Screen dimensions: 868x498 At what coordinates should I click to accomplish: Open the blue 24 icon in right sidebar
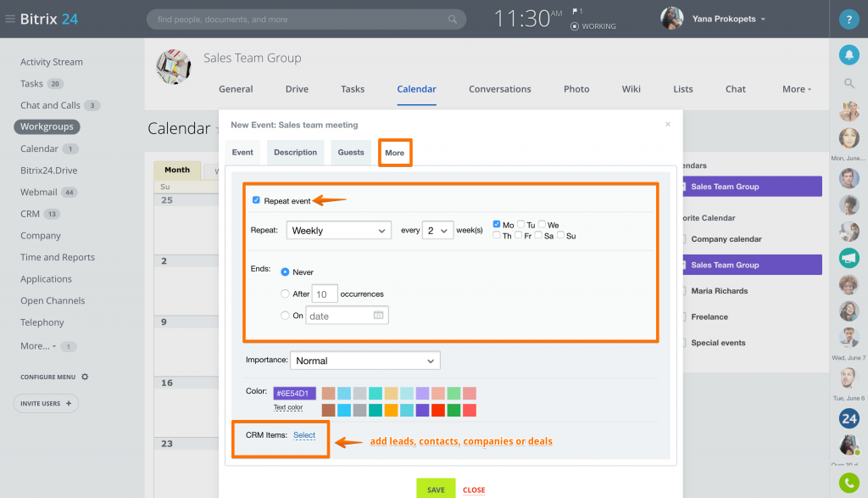point(849,419)
